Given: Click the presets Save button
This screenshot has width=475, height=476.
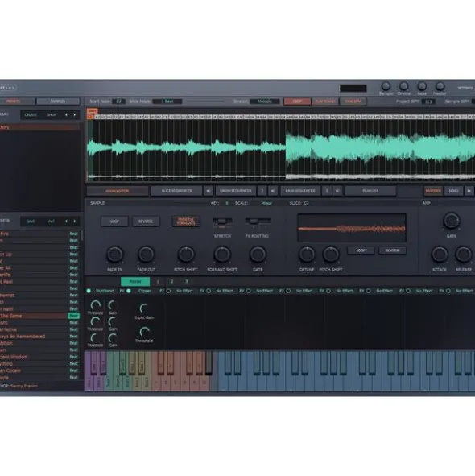Looking at the screenshot, I should tap(31, 221).
